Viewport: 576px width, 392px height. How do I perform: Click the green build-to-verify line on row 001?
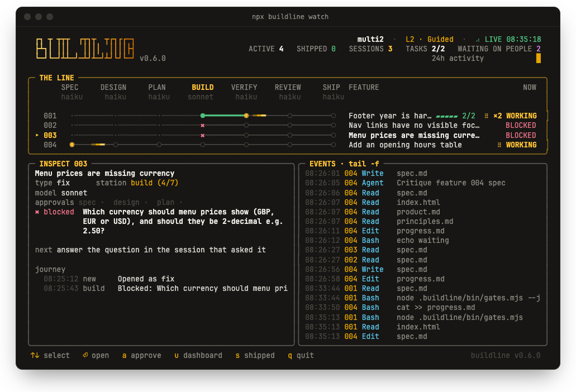click(x=225, y=116)
